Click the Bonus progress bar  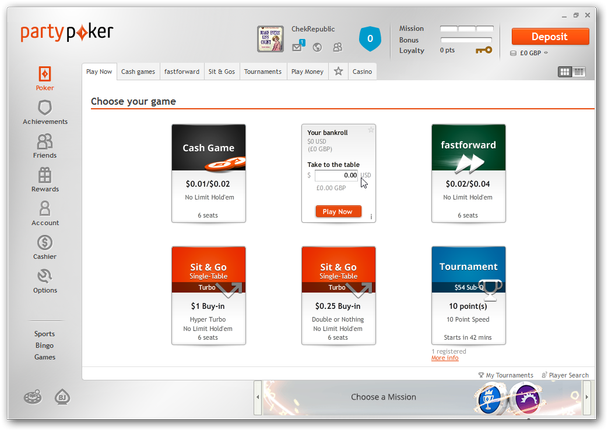tap(466, 40)
